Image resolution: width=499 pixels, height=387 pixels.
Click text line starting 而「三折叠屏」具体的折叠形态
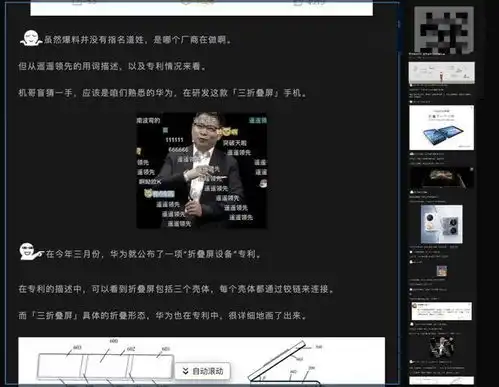(x=162, y=315)
